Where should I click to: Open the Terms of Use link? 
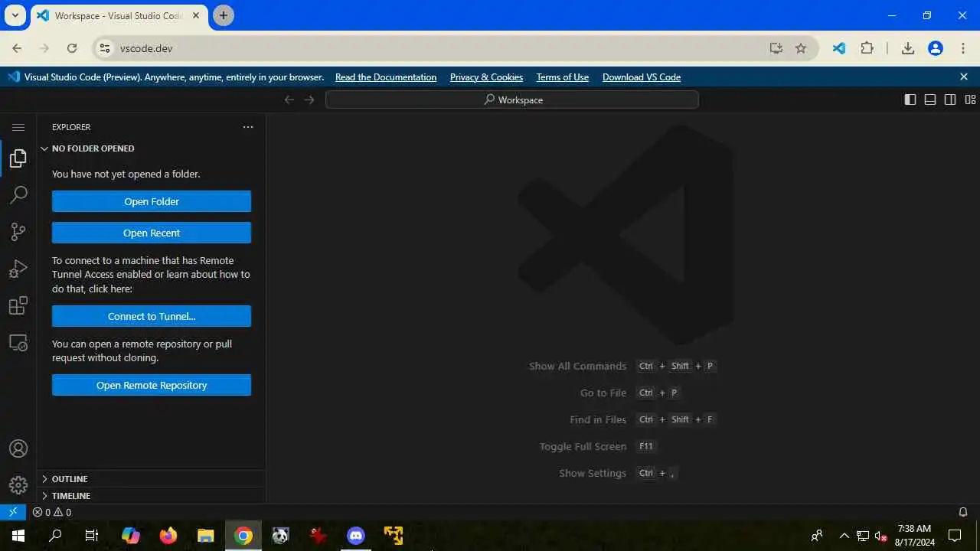coord(563,77)
